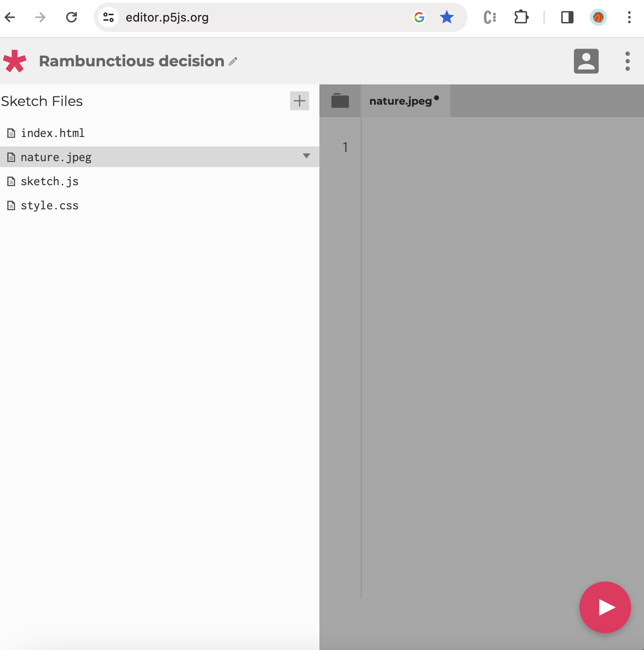Open the Chrome extensions puzzle icon

coord(521,17)
